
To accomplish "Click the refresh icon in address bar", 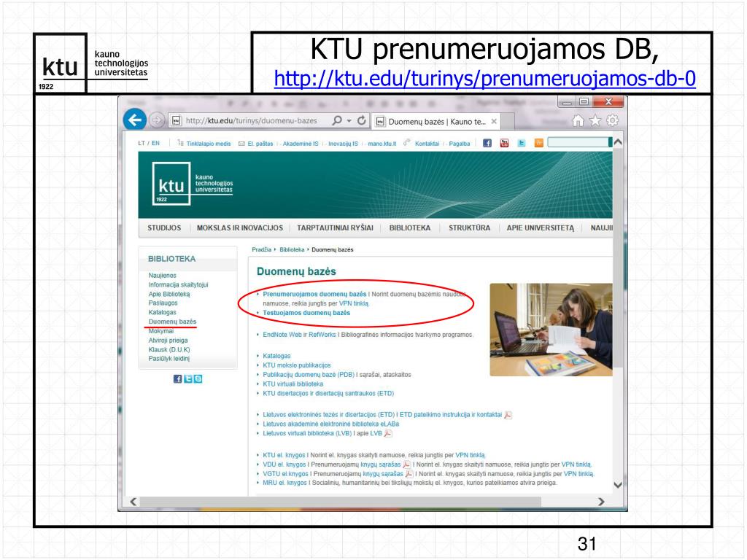I will pos(362,120).
